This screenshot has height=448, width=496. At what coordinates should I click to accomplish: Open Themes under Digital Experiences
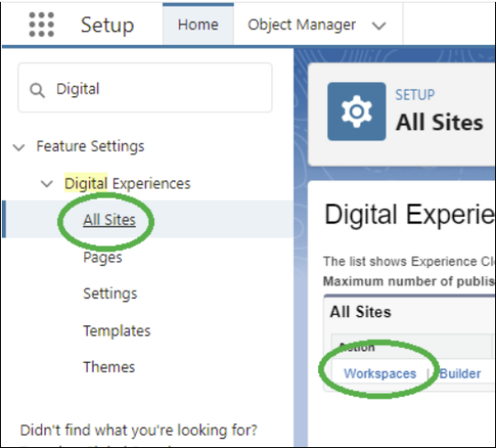109,367
